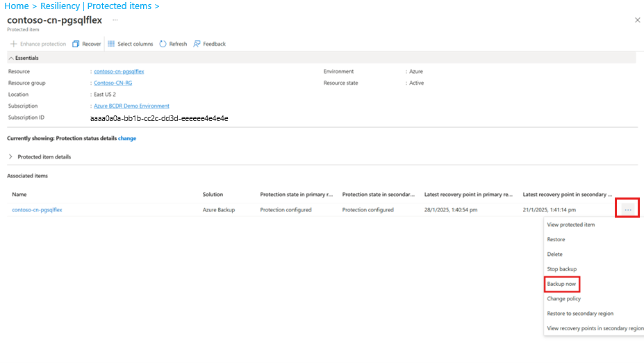Select Backup now from menu
The height and width of the screenshot is (363, 644).
(561, 284)
